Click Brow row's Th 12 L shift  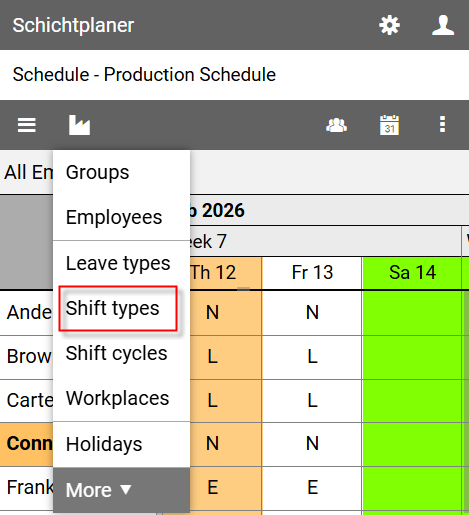pos(226,357)
